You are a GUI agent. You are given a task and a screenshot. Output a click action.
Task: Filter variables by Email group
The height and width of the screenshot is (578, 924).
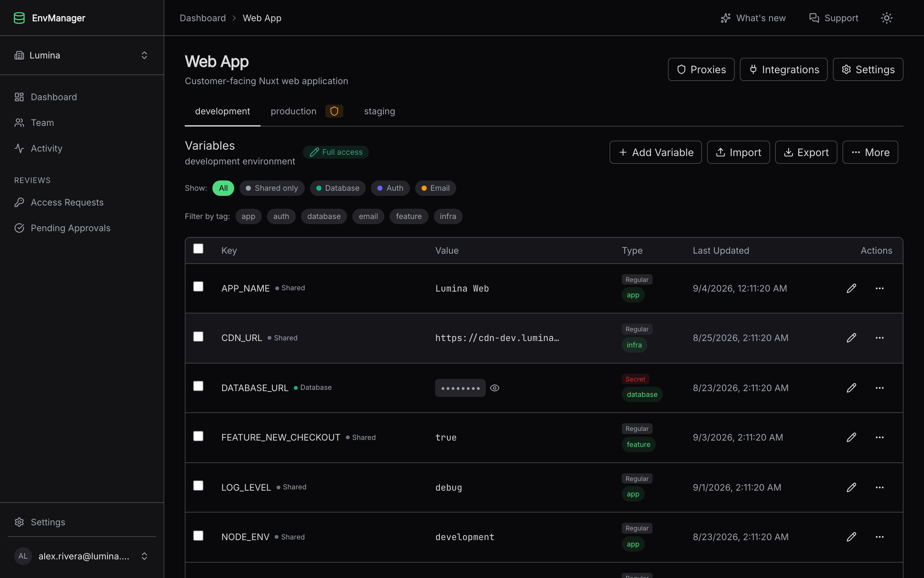pos(436,188)
